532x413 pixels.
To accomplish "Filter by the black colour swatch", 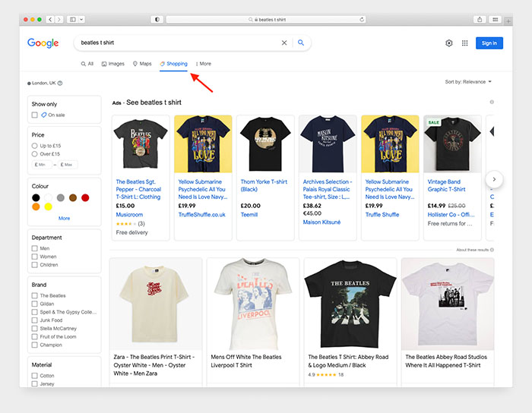I will (x=36, y=197).
